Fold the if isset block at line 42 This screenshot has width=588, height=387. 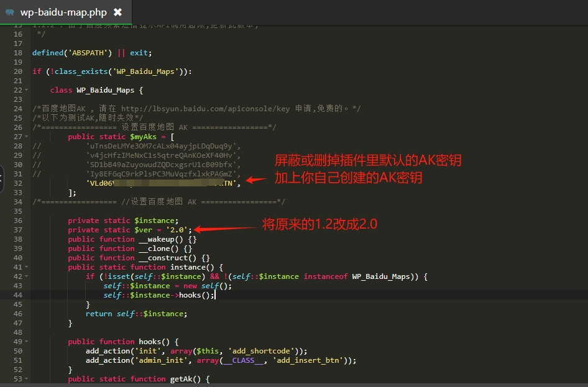point(27,276)
